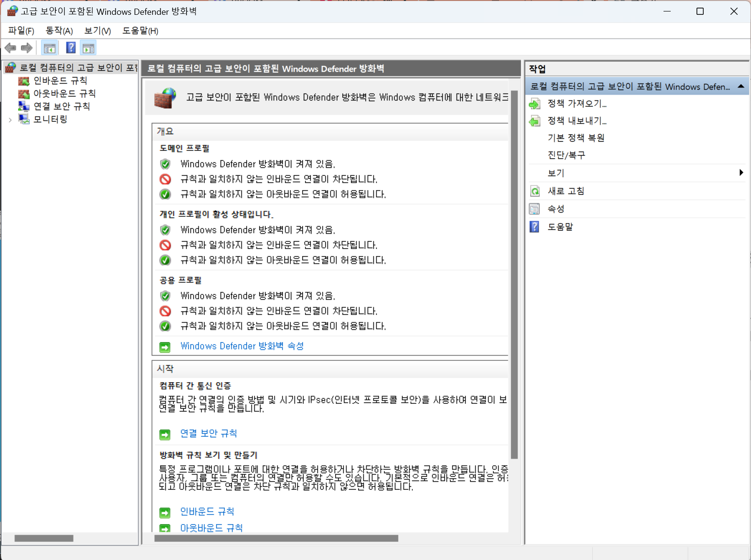751x560 pixels.
Task: Click the blue question mark help toolbar icon
Action: [71, 48]
